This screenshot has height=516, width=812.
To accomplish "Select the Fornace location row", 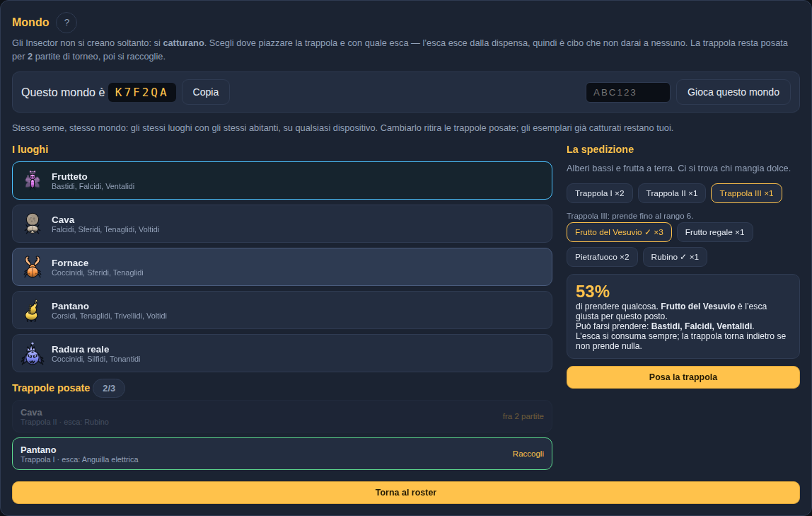I will [282, 267].
